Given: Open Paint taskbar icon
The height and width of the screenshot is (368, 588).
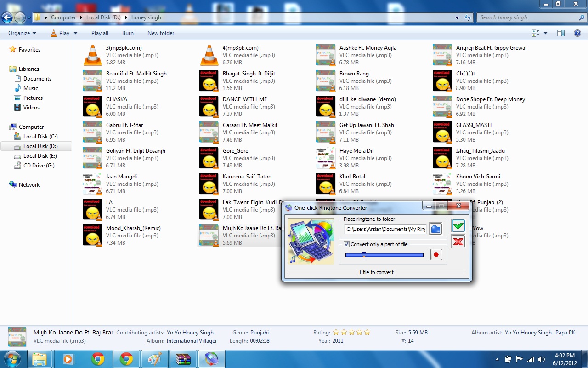Looking at the screenshot, I should pos(154,359).
